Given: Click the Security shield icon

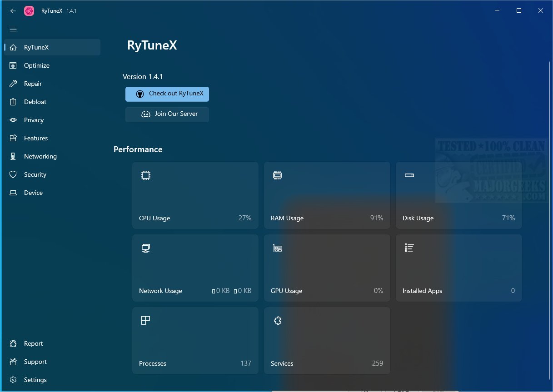Looking at the screenshot, I should pyautogui.click(x=14, y=174).
